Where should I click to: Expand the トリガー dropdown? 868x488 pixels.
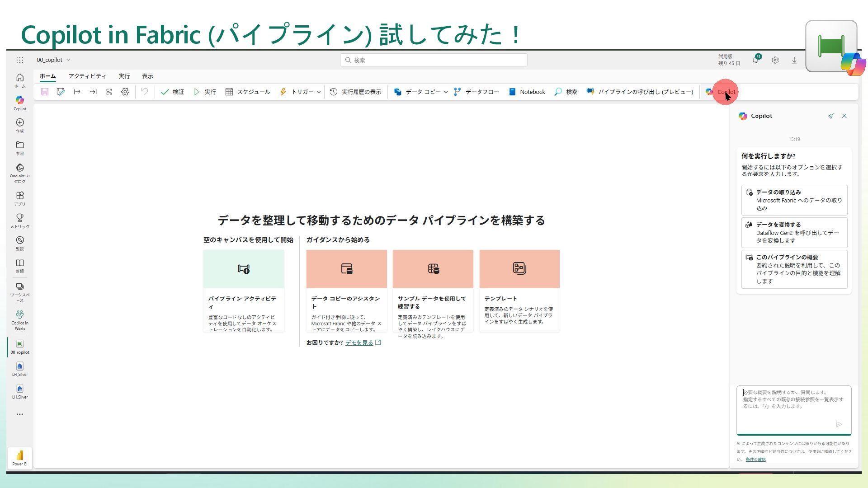pos(319,92)
